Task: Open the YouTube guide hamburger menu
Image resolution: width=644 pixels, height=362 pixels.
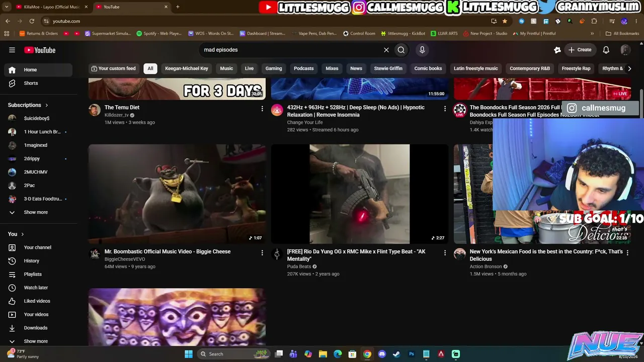Action: [12, 50]
